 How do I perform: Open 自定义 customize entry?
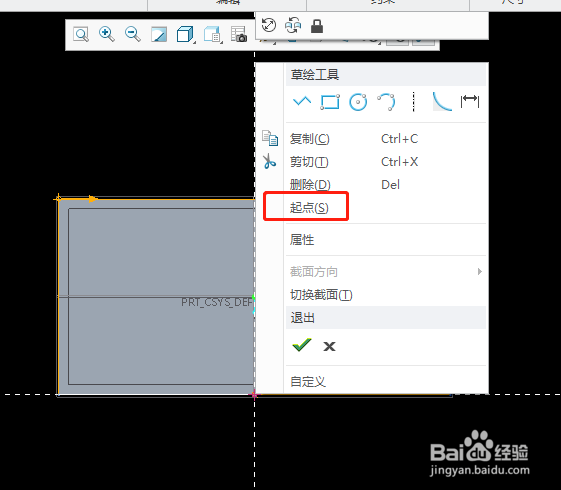coord(308,382)
